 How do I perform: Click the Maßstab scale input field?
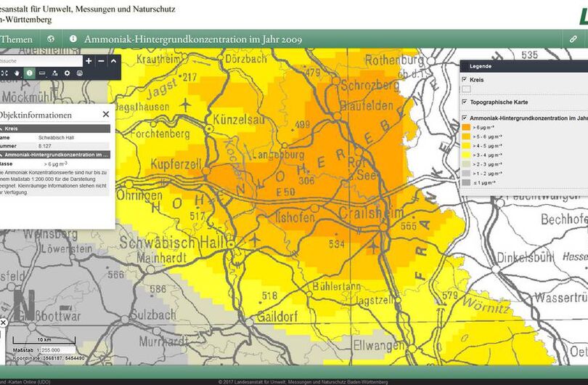(x=58, y=350)
